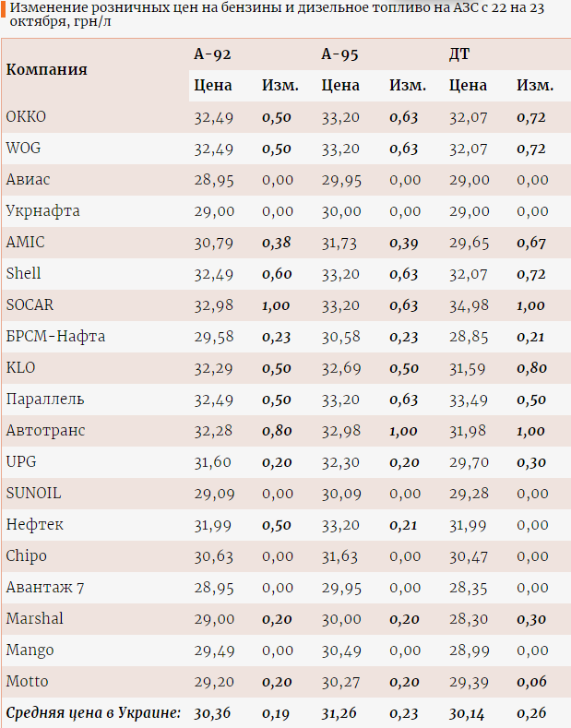Select the WOG row label

tap(23, 149)
